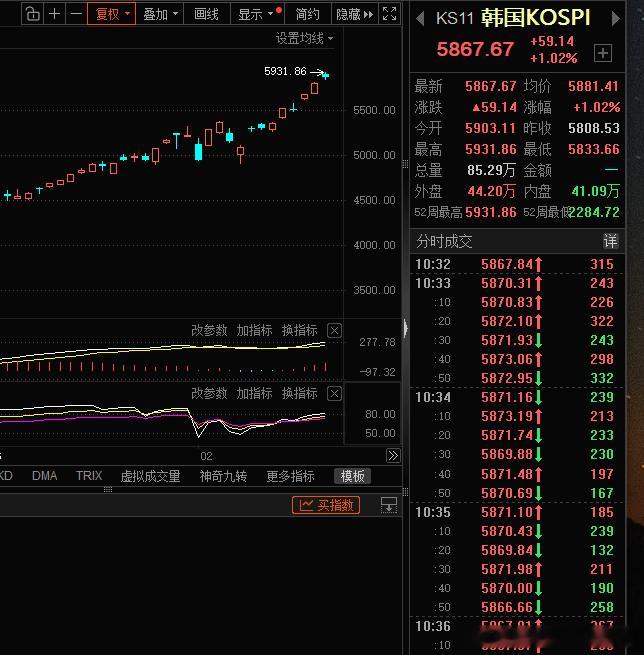Click the KD indicator tab

[x=6, y=476]
